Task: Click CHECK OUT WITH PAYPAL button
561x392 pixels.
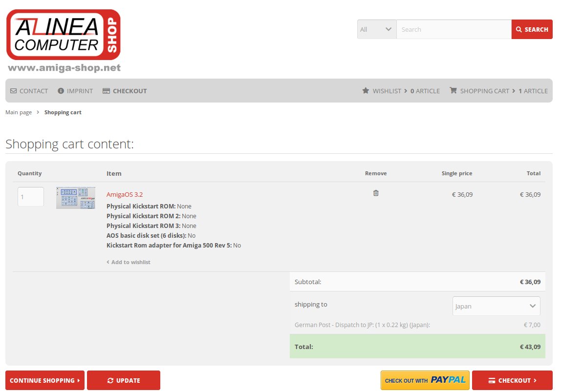Action: [x=425, y=380]
